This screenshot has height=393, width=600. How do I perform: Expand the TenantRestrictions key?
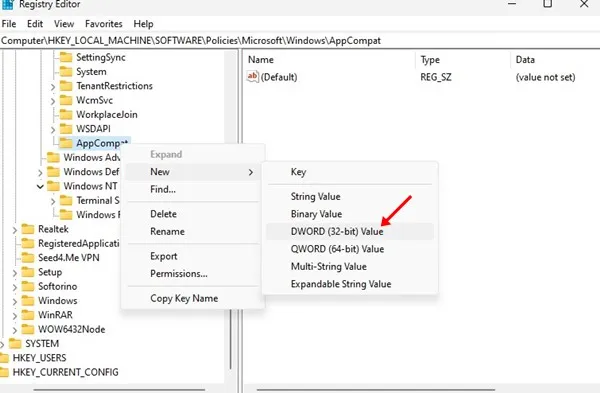pos(53,87)
